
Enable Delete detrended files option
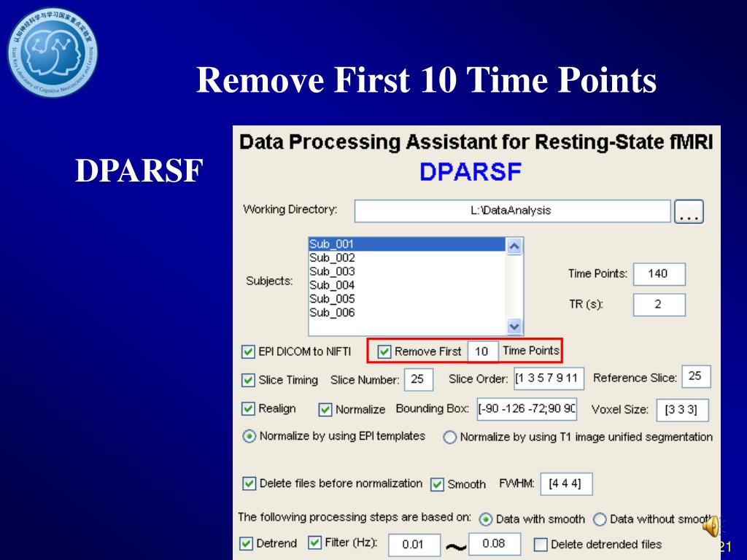pos(541,544)
